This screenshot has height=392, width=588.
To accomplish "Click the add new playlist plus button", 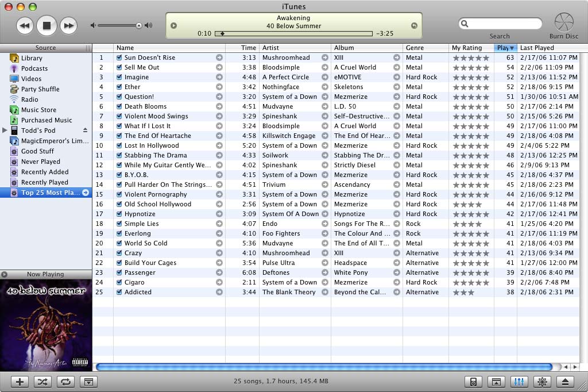I will click(x=20, y=382).
